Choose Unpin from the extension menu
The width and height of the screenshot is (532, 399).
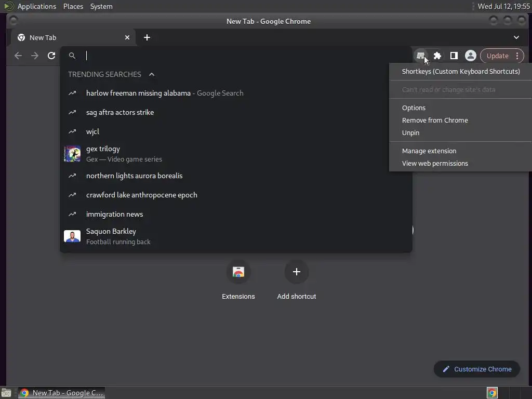[x=461, y=133]
